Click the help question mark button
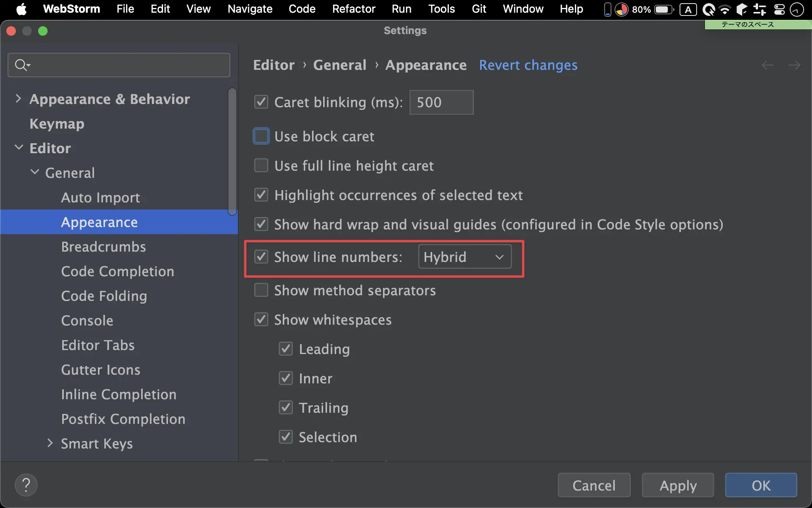 (26, 485)
